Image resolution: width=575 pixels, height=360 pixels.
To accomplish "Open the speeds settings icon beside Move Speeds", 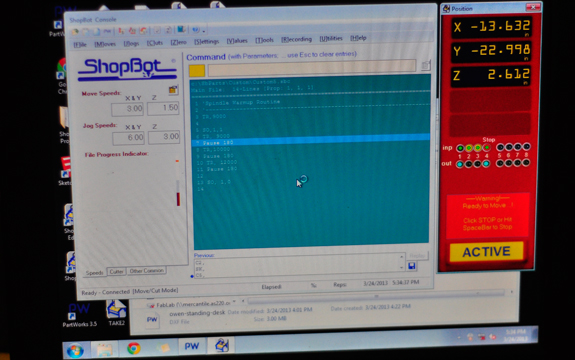I will 173,90.
